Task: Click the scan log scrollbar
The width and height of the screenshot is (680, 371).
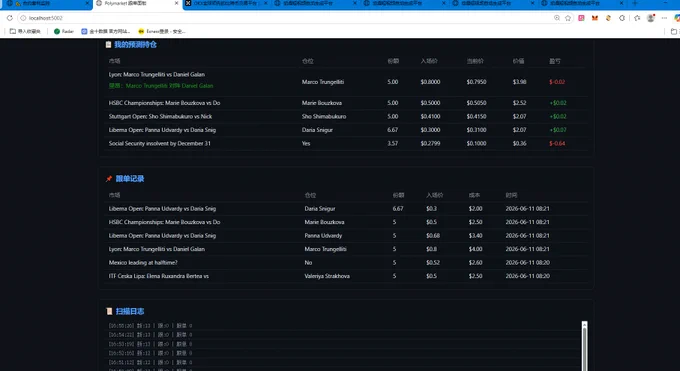Action: pos(585,347)
